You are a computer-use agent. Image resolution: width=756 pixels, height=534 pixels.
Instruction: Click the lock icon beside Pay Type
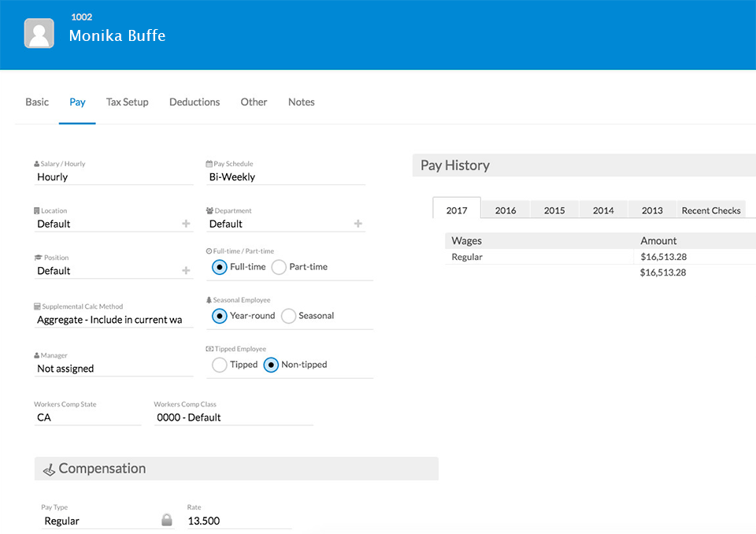click(x=166, y=520)
